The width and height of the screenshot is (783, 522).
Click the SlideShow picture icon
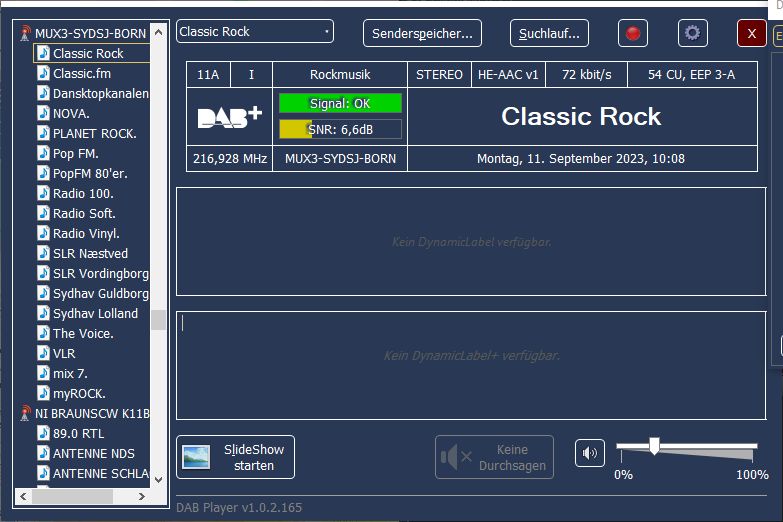coord(196,457)
